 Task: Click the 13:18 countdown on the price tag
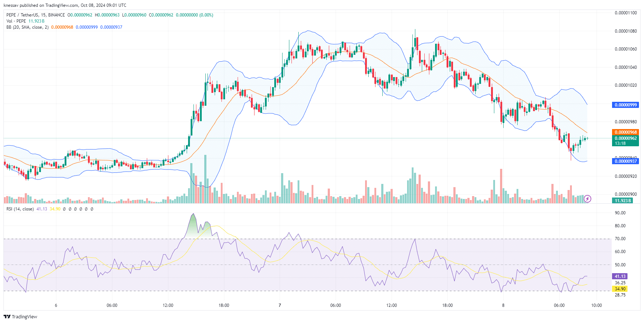620,143
